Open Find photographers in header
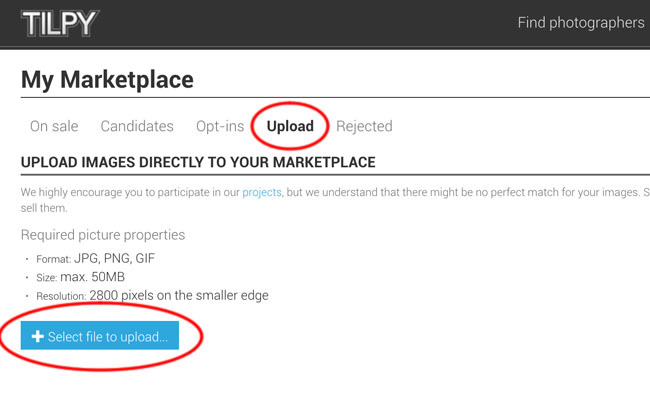This screenshot has height=420, width=650. (581, 23)
